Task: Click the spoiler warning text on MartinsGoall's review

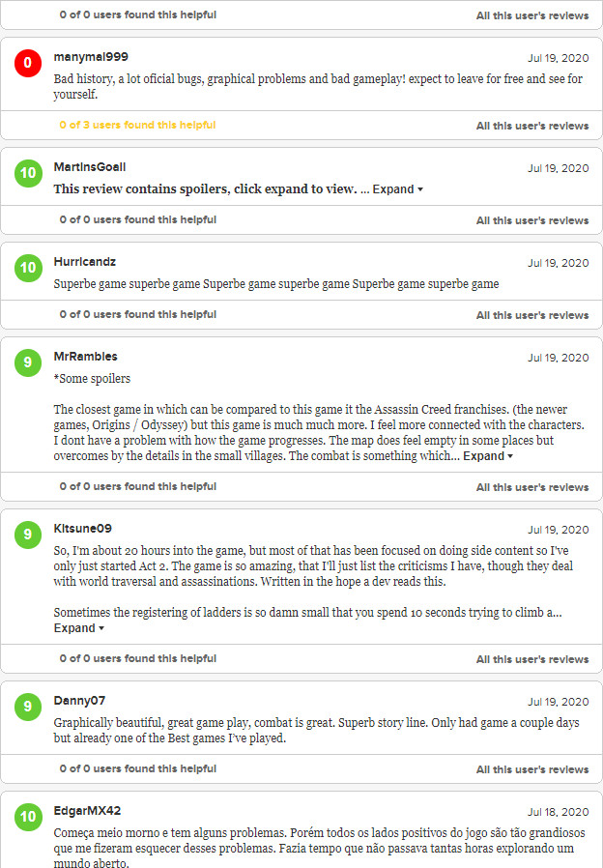Action: point(205,189)
